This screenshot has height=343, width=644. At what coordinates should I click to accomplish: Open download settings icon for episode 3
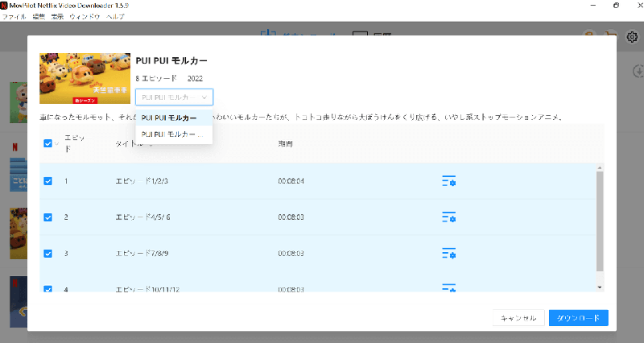449,254
